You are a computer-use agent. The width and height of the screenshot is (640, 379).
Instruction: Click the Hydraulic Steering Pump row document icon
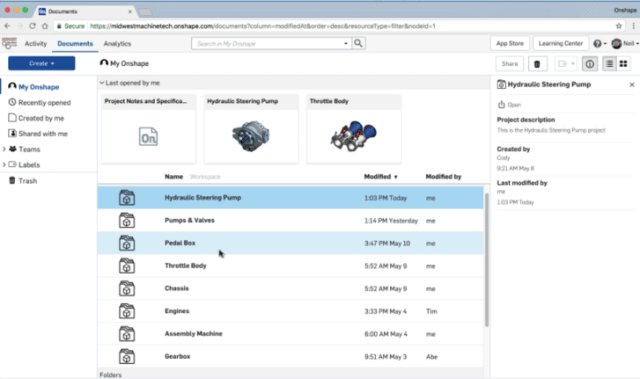pyautogui.click(x=127, y=197)
